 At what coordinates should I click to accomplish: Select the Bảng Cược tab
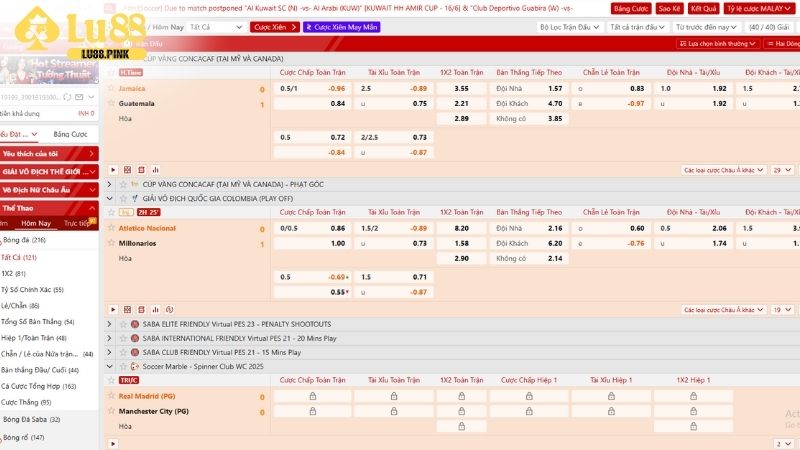click(71, 133)
